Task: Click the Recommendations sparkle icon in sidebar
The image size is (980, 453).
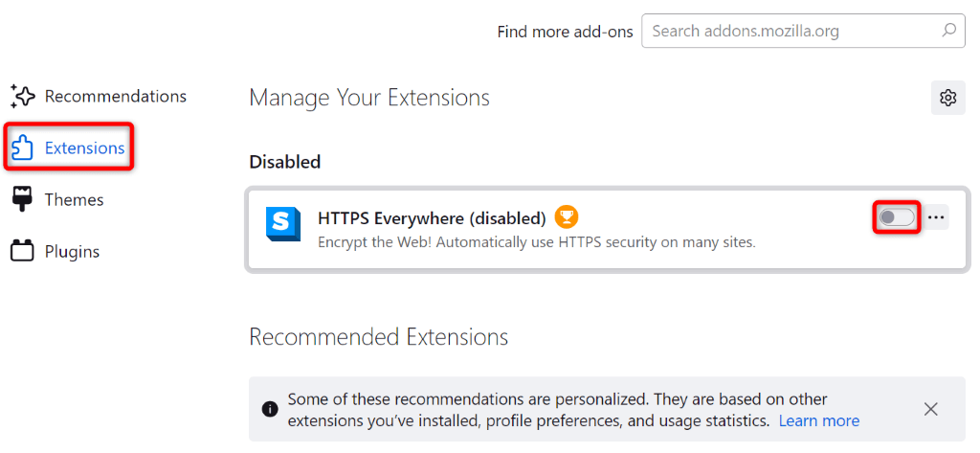Action: (22, 97)
